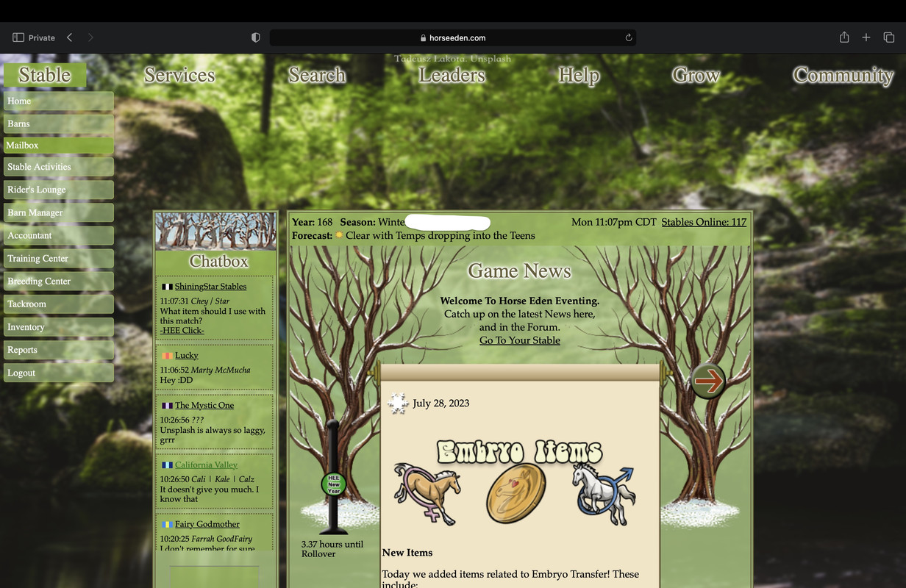Click the flag icon beside Lucky
The image size is (906, 588).
pos(167,356)
